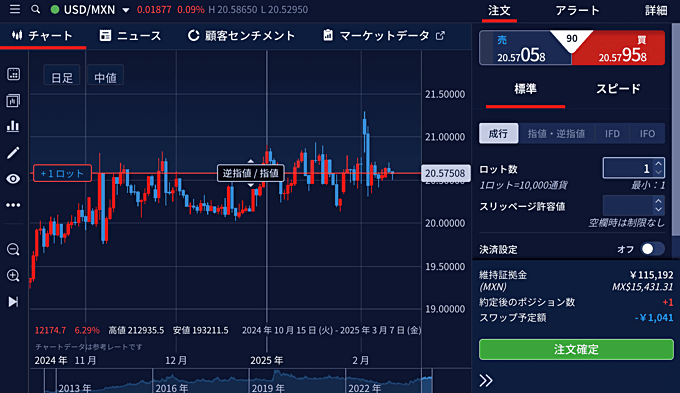Switch to the チャート tab
The width and height of the screenshot is (680, 393).
point(42,36)
